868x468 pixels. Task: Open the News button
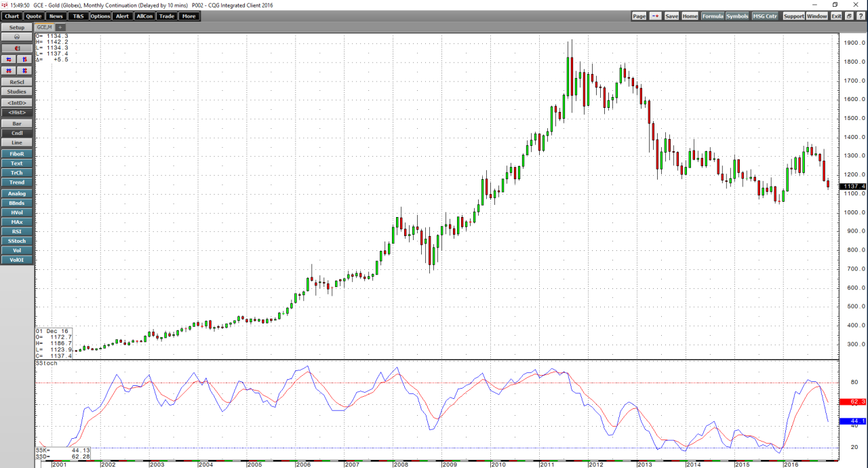56,16
